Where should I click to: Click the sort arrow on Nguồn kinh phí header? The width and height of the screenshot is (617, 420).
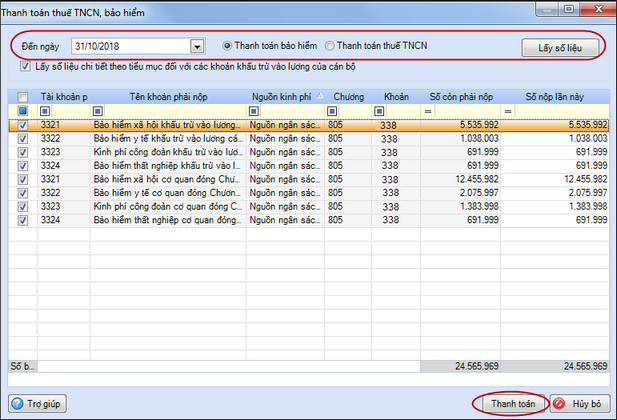point(320,96)
